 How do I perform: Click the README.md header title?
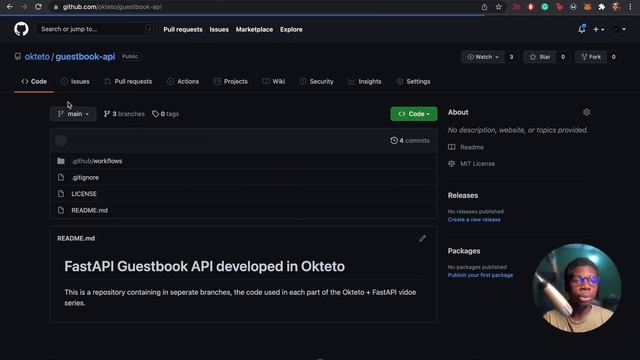click(76, 238)
